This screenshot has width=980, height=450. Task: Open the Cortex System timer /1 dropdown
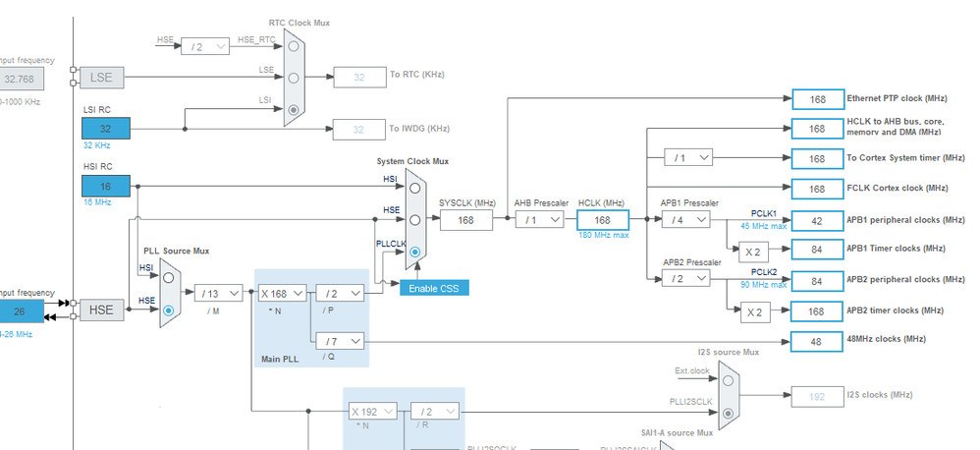tap(688, 158)
